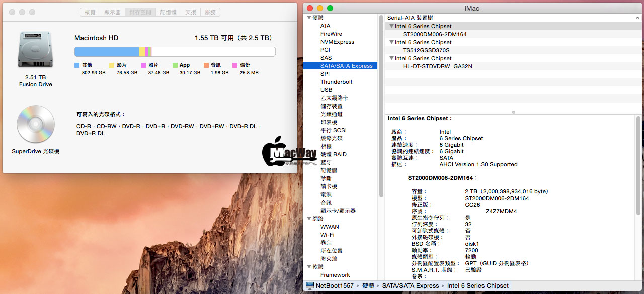Select 防火牆 under 網路
Viewport: 644px width, 294px height.
(x=329, y=259)
